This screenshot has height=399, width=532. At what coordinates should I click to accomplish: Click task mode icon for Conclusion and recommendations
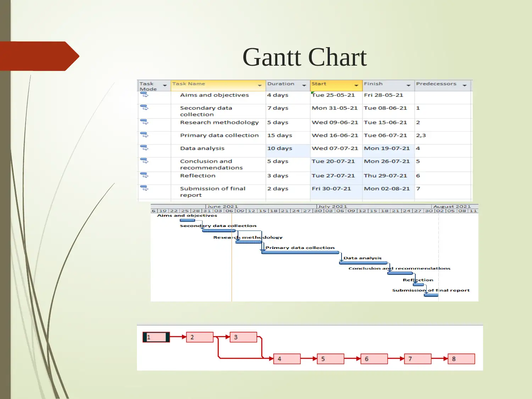click(x=144, y=161)
